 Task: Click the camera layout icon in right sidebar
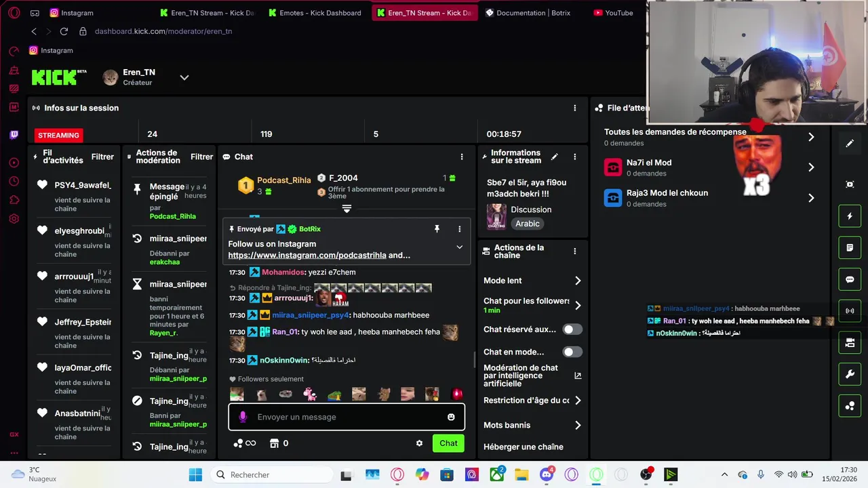(x=850, y=343)
